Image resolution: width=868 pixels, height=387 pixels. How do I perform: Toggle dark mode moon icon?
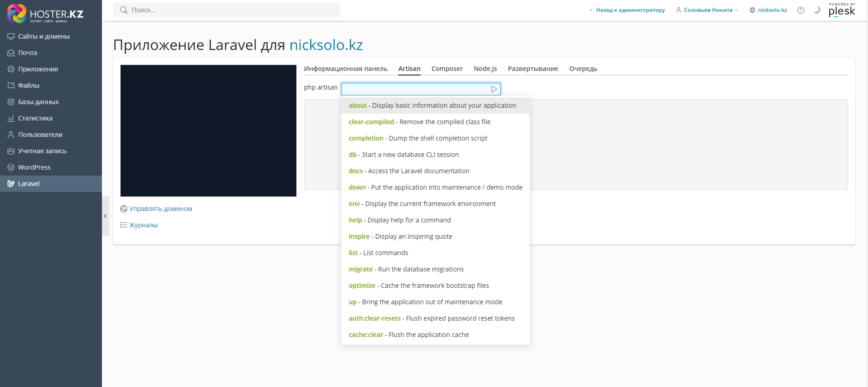(817, 10)
